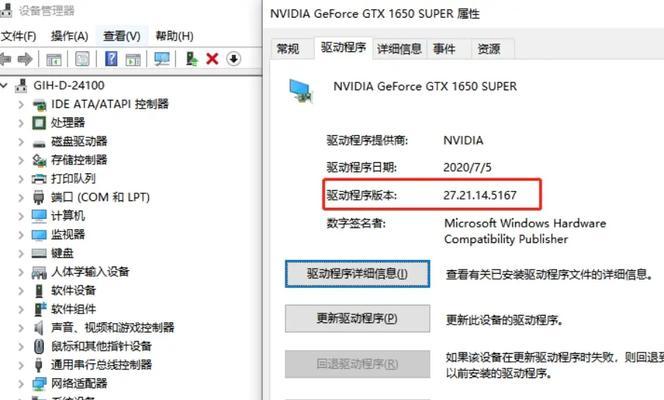Switch to the 详细信息 tab
The height and width of the screenshot is (400, 664).
coord(400,49)
